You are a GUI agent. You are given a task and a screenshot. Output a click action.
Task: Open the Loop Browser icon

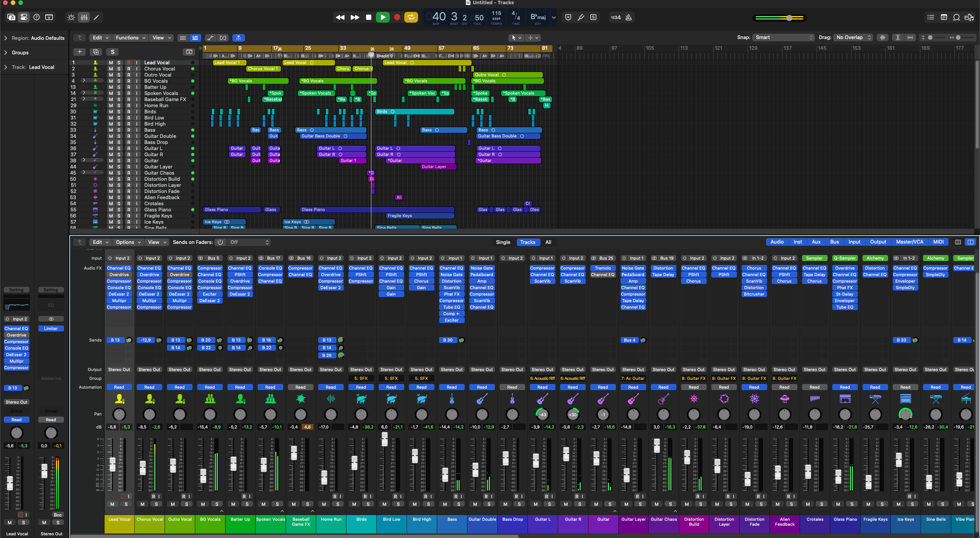point(956,17)
